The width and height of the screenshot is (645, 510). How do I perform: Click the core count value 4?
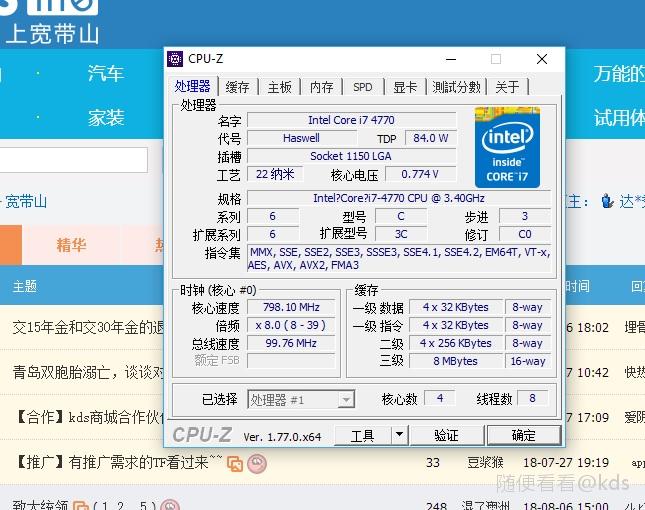pos(440,398)
